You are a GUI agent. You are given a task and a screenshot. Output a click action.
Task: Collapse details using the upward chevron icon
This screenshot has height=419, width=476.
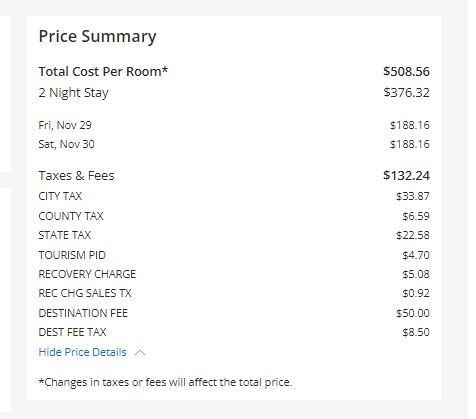tap(140, 352)
